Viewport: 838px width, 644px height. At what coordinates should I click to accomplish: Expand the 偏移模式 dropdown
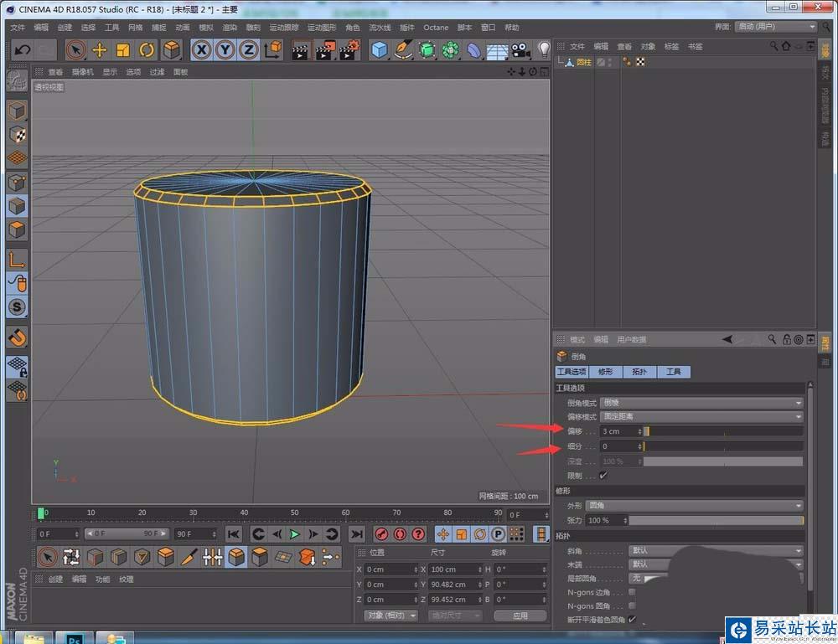701,417
